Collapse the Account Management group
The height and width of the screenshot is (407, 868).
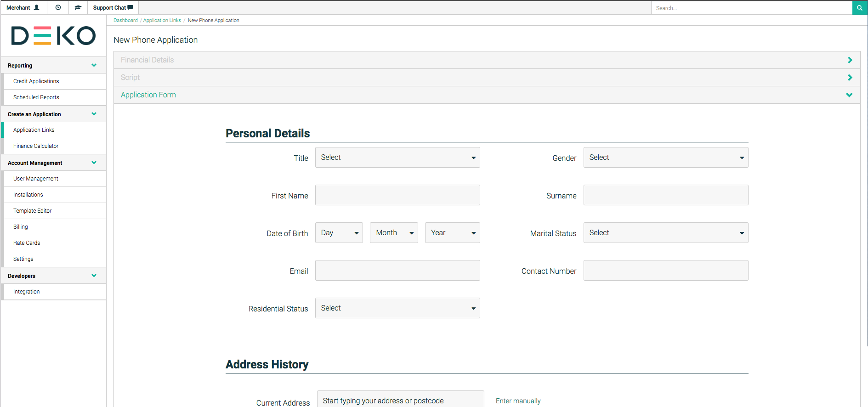(54, 163)
